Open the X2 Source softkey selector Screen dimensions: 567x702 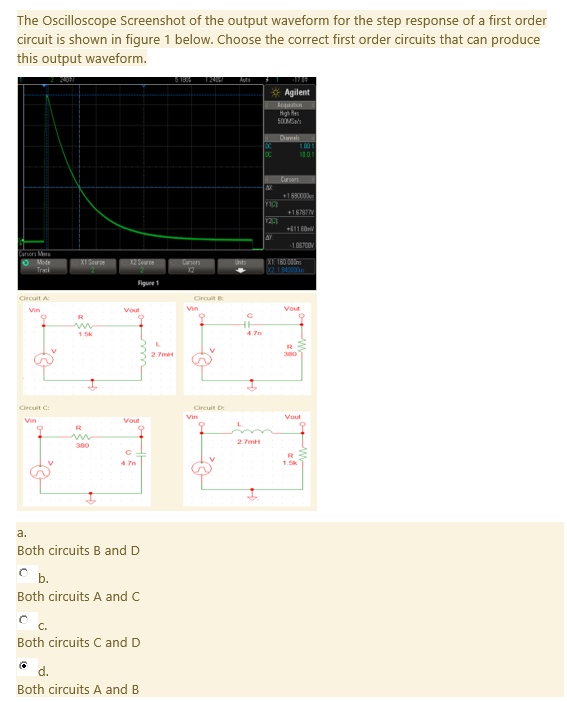142,266
